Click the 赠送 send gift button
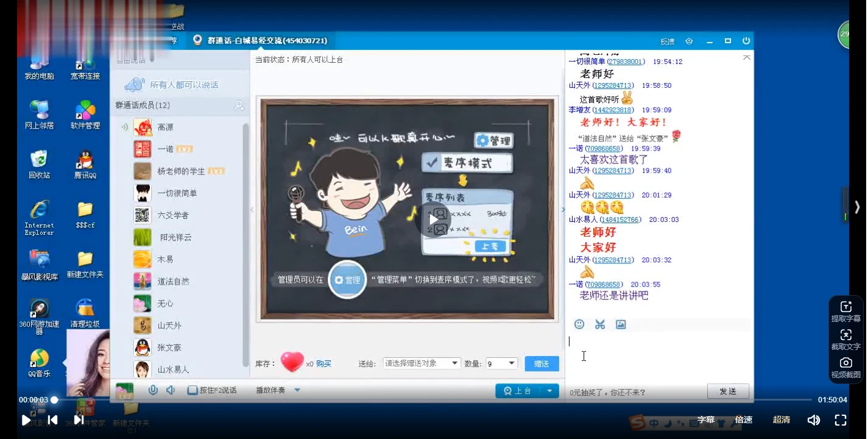This screenshot has height=439, width=868. 541,363
